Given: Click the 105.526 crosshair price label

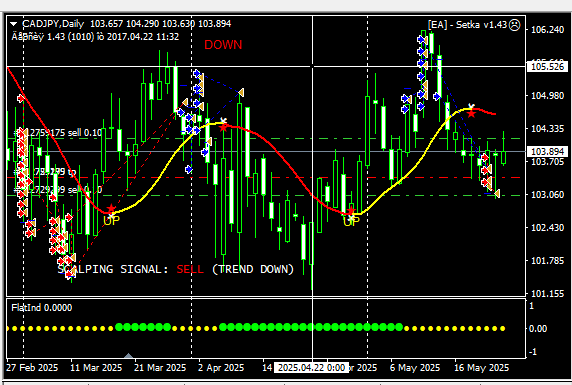Looking at the screenshot, I should 547,66.
